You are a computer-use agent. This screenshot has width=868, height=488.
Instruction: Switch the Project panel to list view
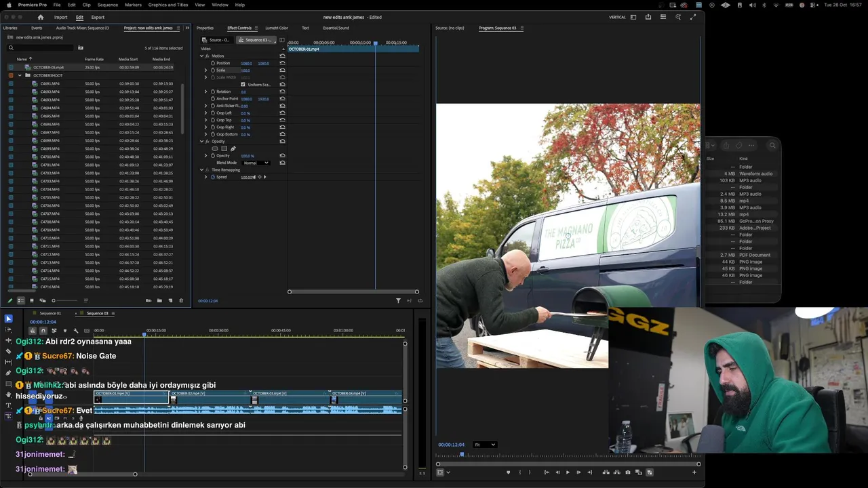coord(21,300)
